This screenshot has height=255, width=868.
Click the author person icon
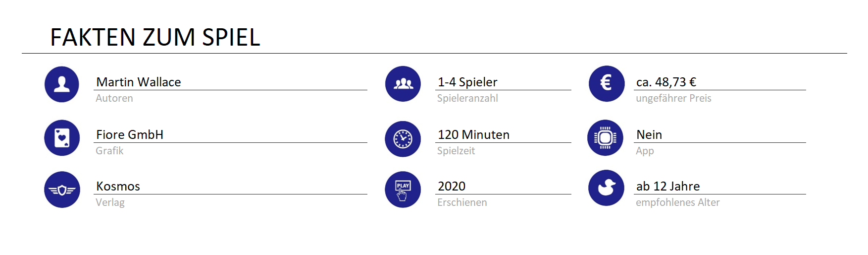point(62,84)
